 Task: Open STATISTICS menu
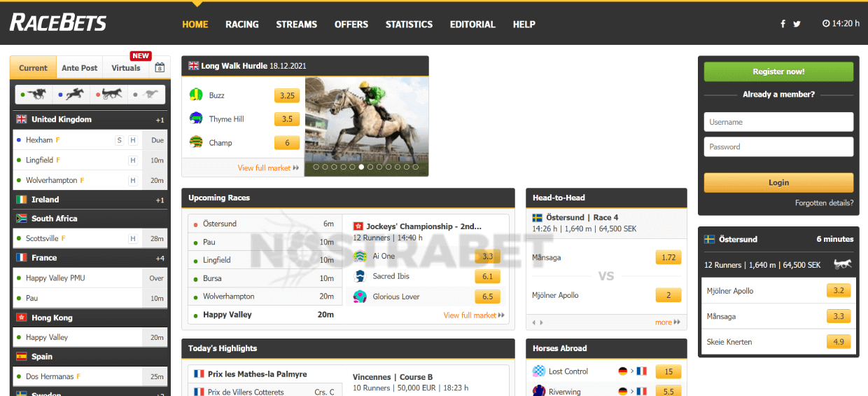click(409, 24)
